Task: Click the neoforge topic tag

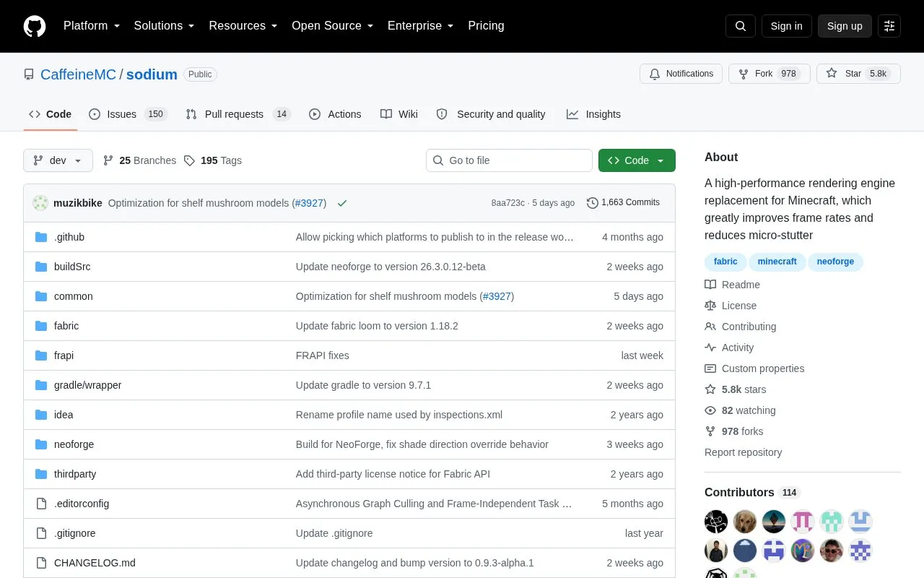Action: click(x=835, y=262)
